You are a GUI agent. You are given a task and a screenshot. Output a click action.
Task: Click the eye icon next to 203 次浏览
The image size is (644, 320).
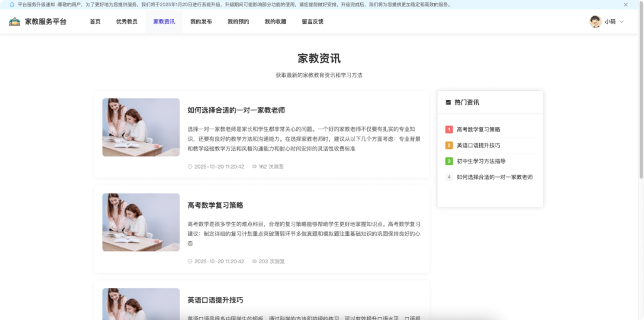click(254, 262)
